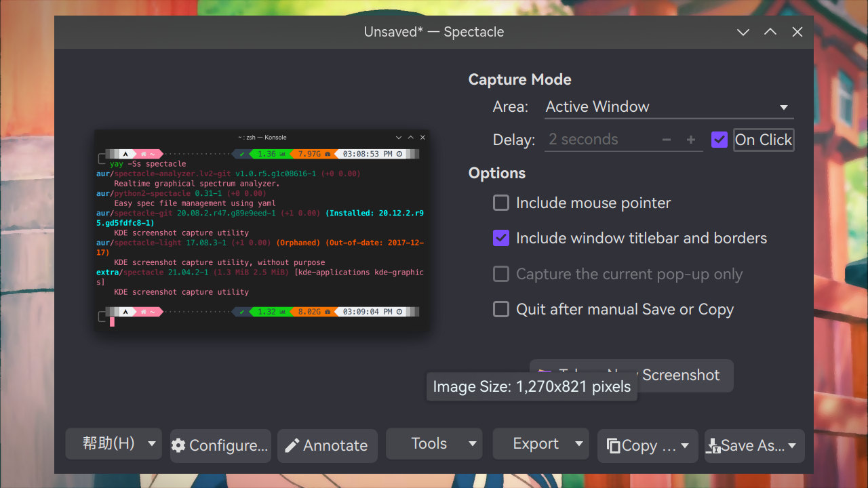This screenshot has width=868, height=488.
Task: Expand the Copy button dropdown arrow
Action: 685,445
